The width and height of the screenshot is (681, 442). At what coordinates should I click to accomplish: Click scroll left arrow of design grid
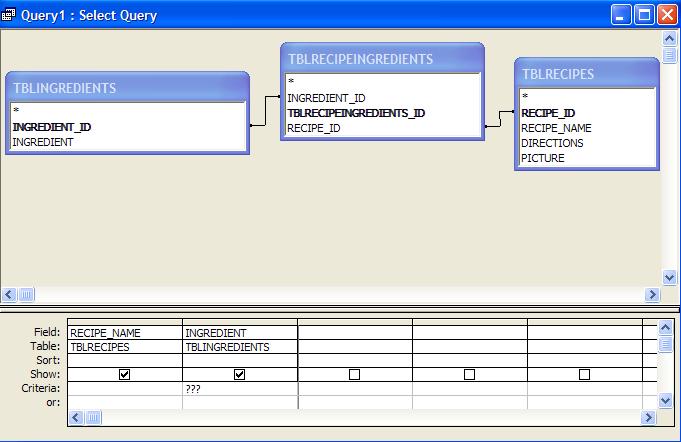point(76,418)
